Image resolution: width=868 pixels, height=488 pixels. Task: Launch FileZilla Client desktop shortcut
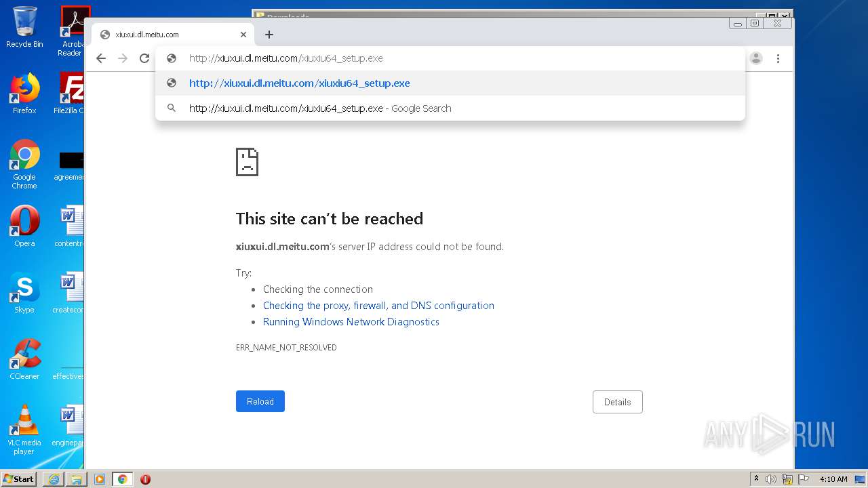69,94
